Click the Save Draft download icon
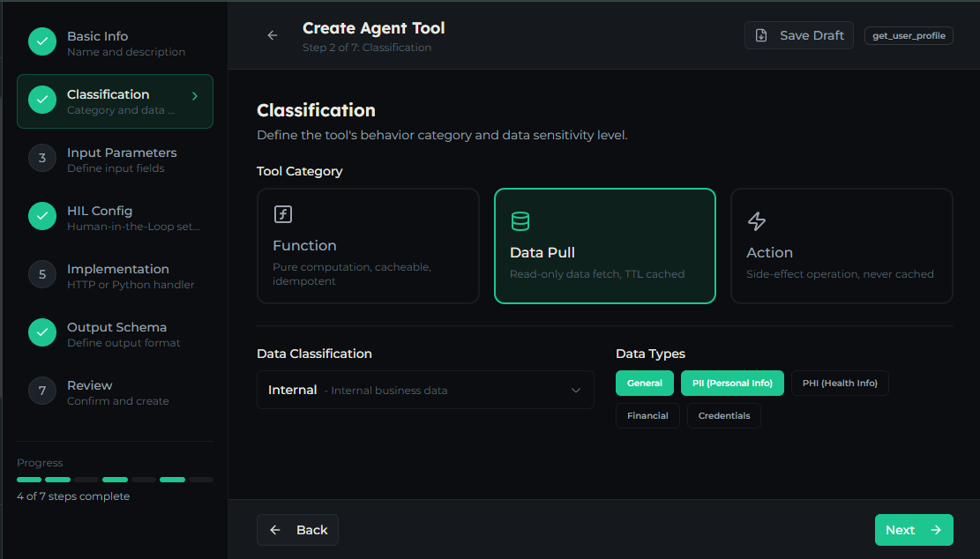This screenshot has height=559, width=980. [x=761, y=35]
